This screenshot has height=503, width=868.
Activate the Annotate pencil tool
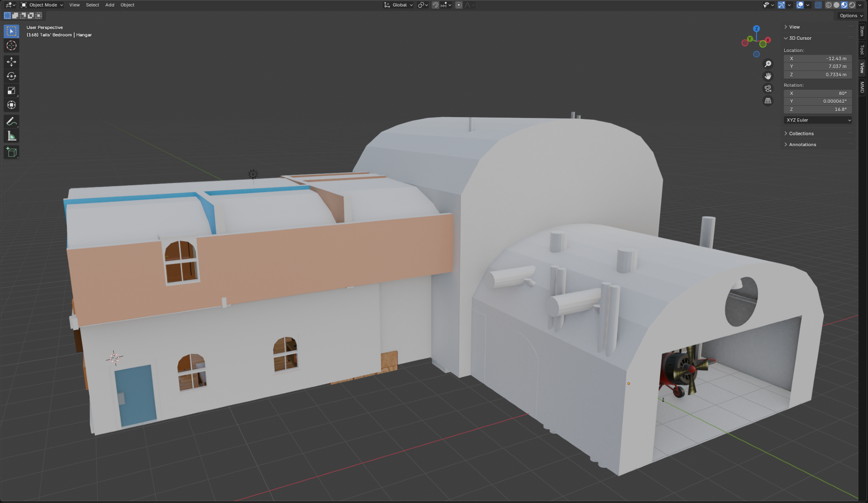[x=11, y=121]
